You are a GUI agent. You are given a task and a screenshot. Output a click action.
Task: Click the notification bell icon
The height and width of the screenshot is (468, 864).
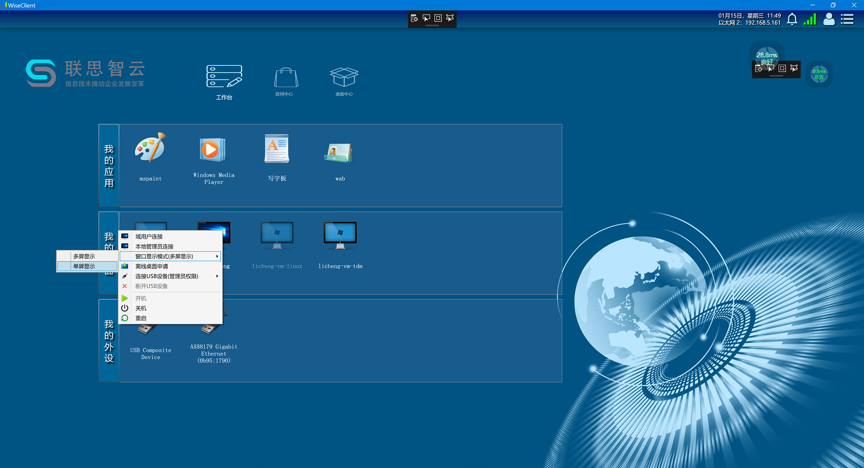pos(792,18)
